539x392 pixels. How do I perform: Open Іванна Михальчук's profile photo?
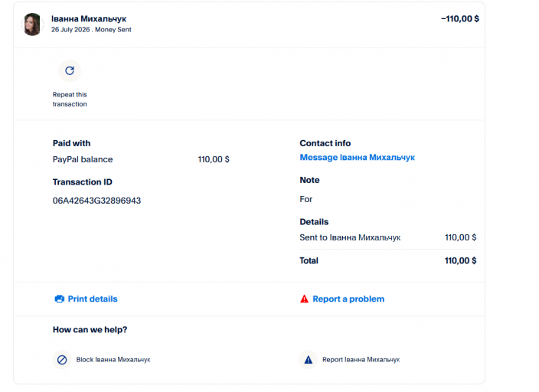tap(32, 24)
